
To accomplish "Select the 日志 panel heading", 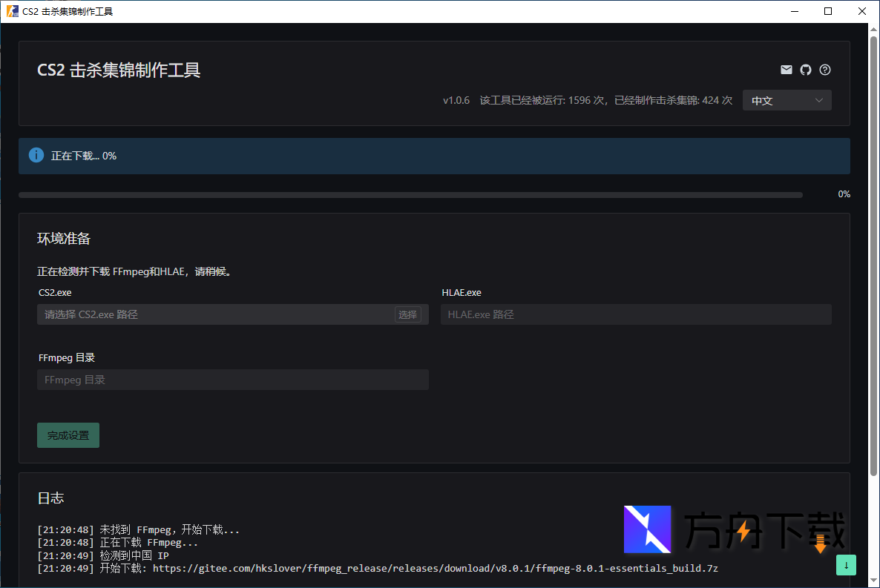I will point(50,498).
